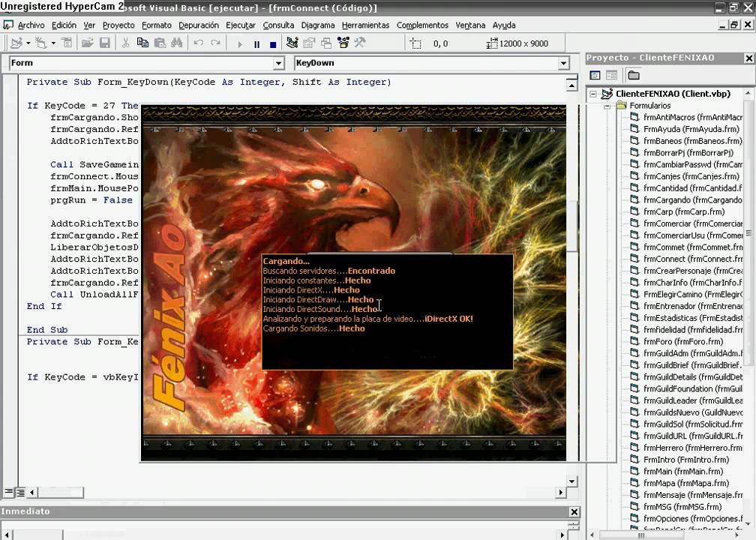This screenshot has width=756, height=540.
Task: Click the Save Project floppy icon
Action: click(x=105, y=43)
